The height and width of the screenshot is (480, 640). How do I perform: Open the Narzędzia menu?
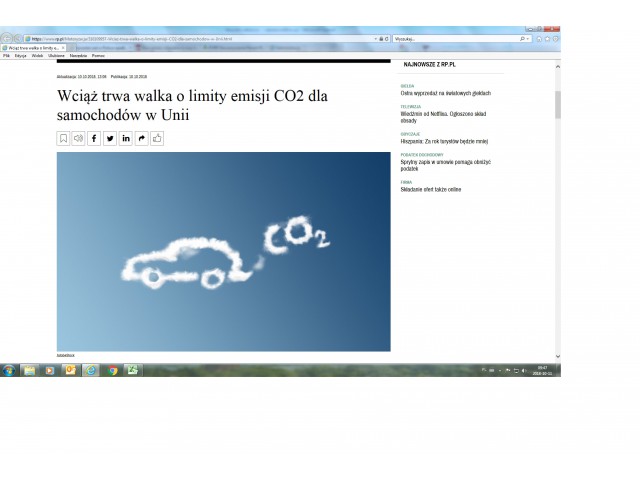[78, 55]
